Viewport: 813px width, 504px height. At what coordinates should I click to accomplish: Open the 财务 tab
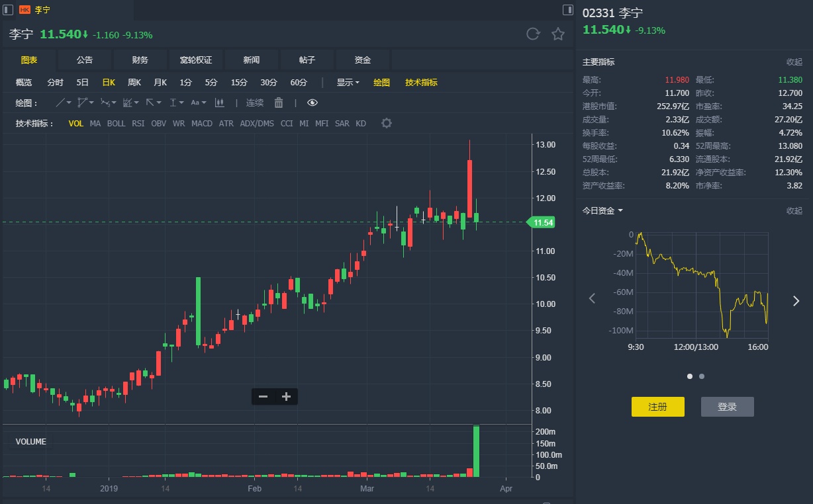click(x=140, y=60)
